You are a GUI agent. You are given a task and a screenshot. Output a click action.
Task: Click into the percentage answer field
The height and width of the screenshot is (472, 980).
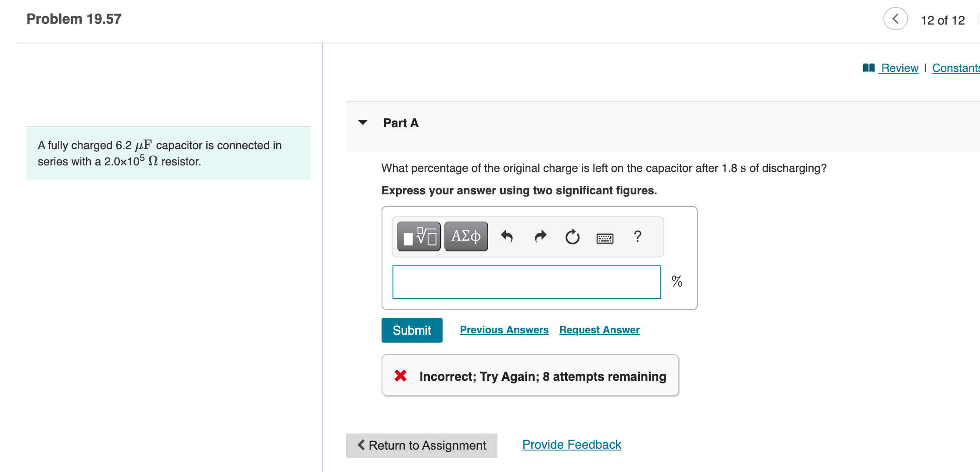point(526,282)
